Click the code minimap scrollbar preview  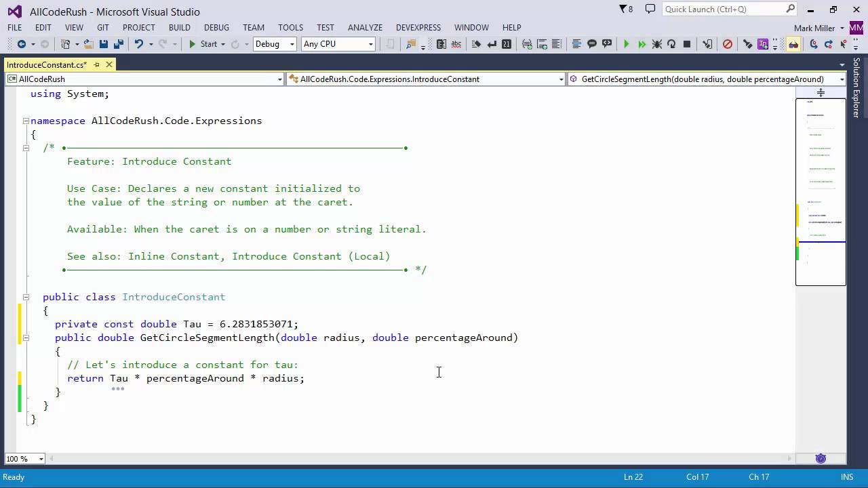pyautogui.click(x=821, y=192)
